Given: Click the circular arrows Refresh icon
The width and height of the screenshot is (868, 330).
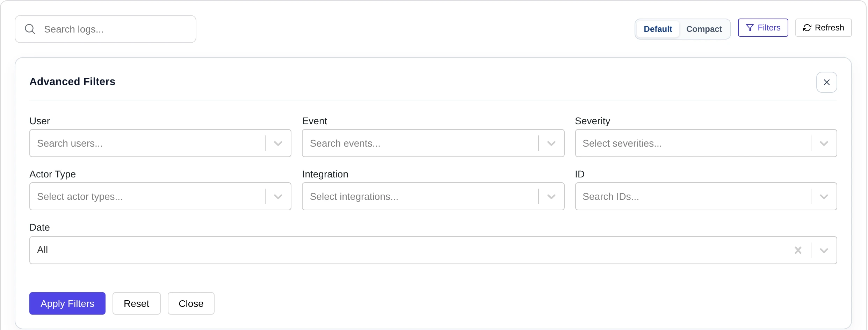Looking at the screenshot, I should tap(807, 28).
